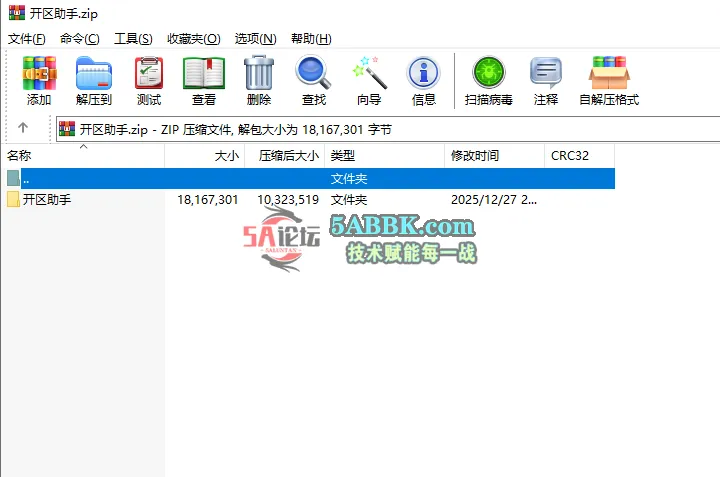Expand the Options (选项) menu
This screenshot has height=477, width=720.
point(255,38)
